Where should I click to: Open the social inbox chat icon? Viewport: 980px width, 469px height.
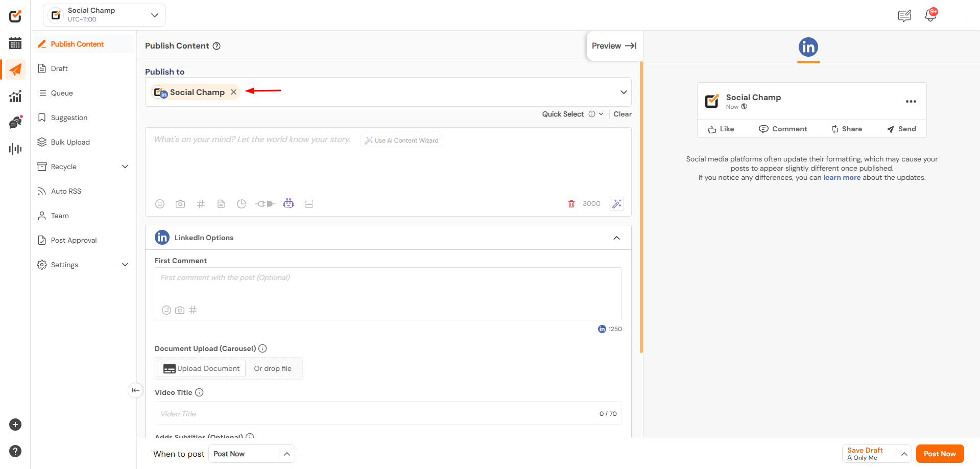(x=15, y=122)
